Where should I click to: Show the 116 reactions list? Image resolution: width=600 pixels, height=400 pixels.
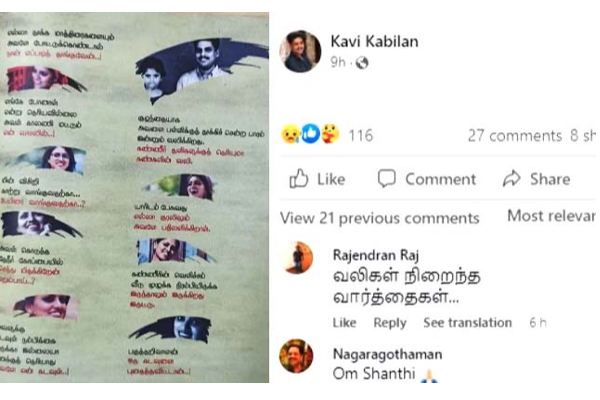[x=360, y=136]
